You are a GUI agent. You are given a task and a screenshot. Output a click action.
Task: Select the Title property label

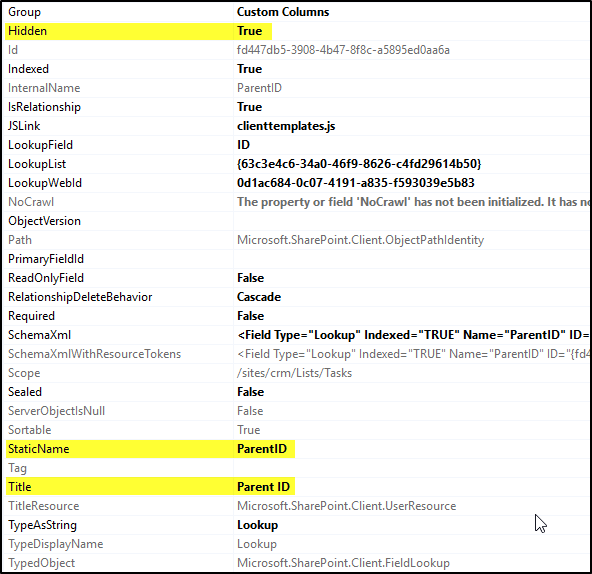20,487
